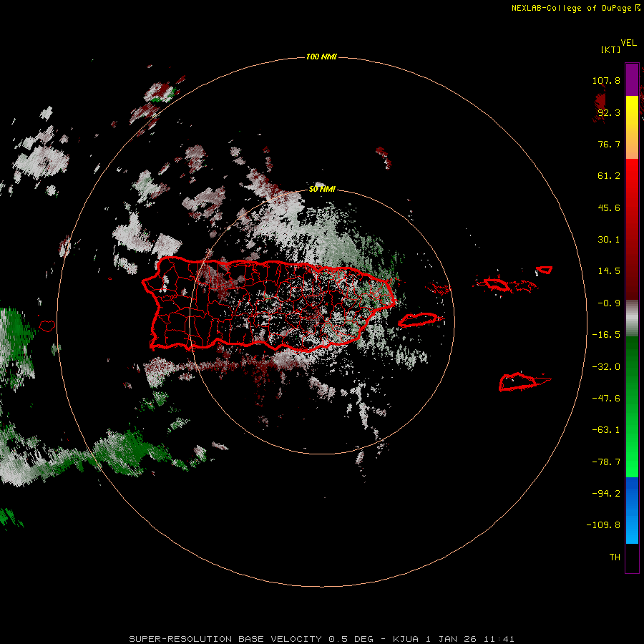Click the 45.6 velocity scale value
Image resolution: width=644 pixels, height=644 pixels.
[x=609, y=208]
